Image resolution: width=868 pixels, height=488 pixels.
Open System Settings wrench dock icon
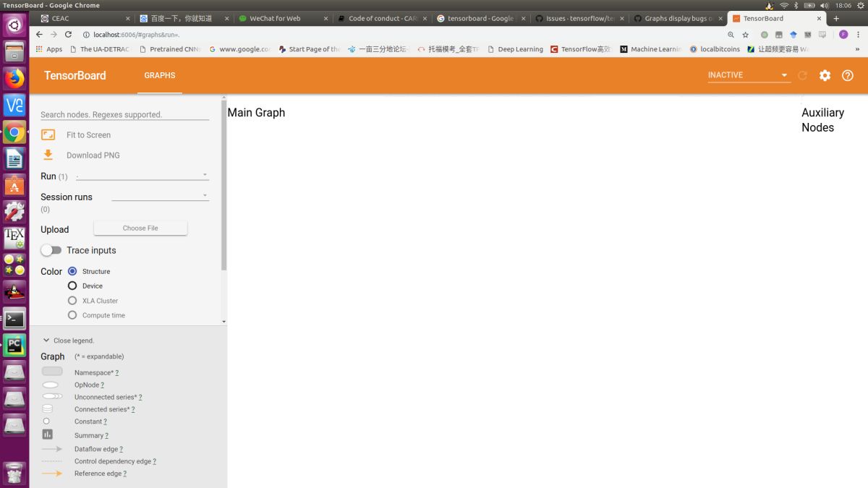[14, 211]
